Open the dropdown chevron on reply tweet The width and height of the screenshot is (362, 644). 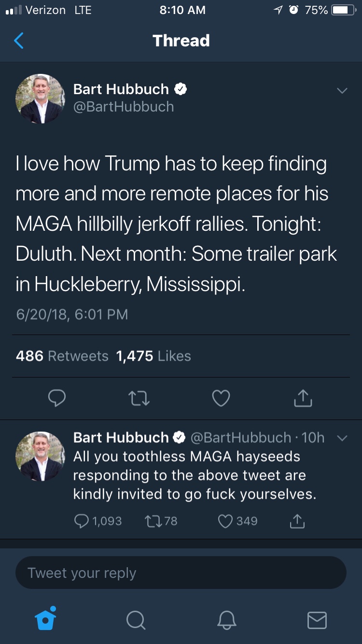(342, 438)
